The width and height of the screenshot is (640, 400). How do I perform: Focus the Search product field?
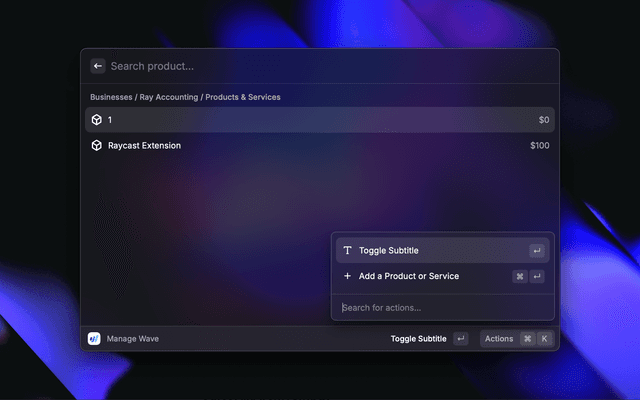300,66
